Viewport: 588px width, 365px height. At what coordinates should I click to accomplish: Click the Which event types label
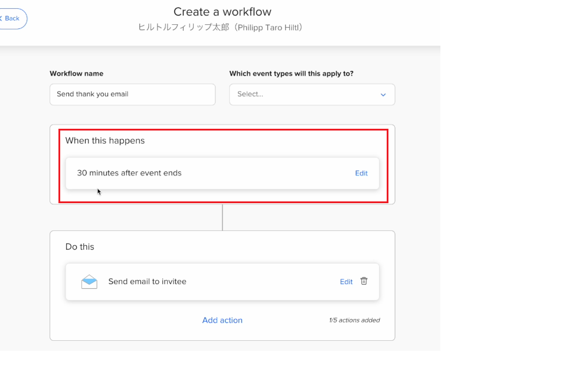(292, 73)
